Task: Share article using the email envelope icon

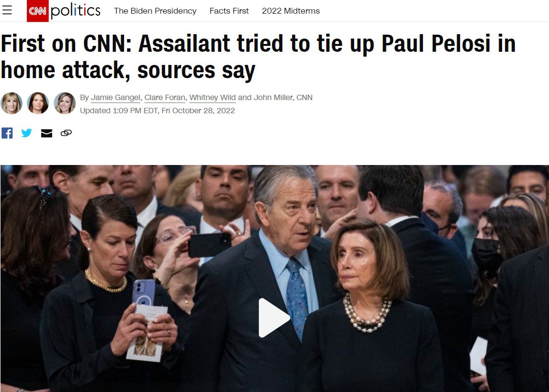Action: (x=46, y=133)
